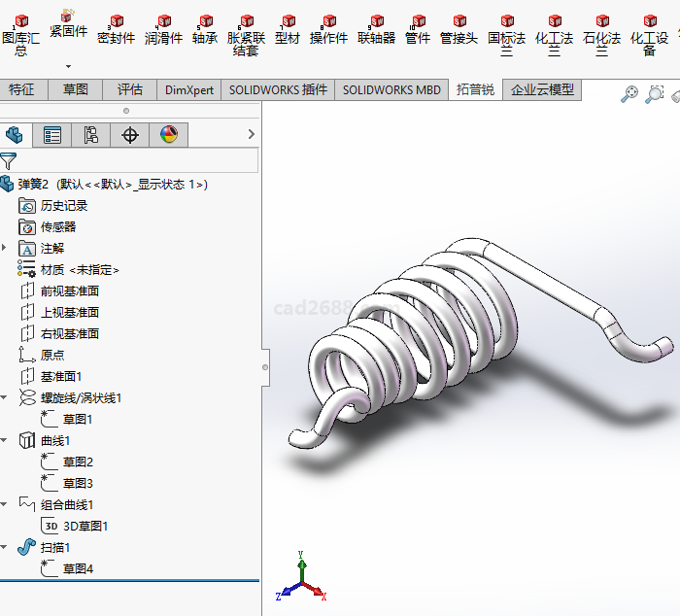Collapse the 螺旋线/涡状线1 feature node
The width and height of the screenshot is (680, 616).
point(6,397)
